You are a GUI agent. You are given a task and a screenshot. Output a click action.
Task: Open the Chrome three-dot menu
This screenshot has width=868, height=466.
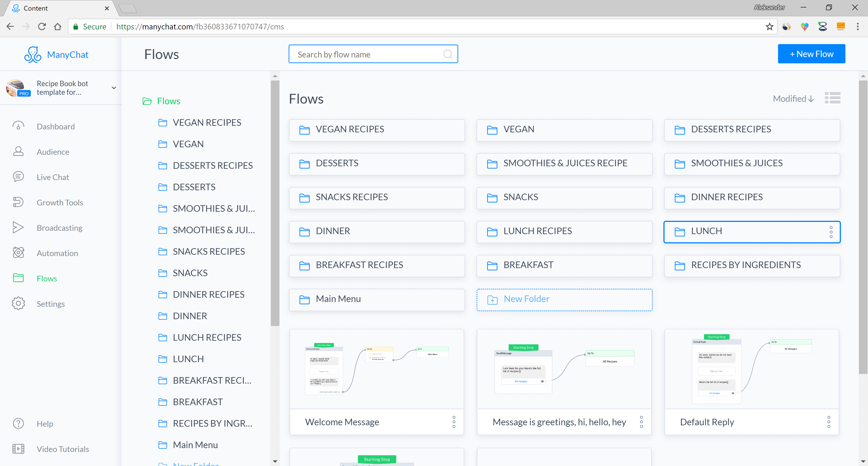[x=858, y=26]
